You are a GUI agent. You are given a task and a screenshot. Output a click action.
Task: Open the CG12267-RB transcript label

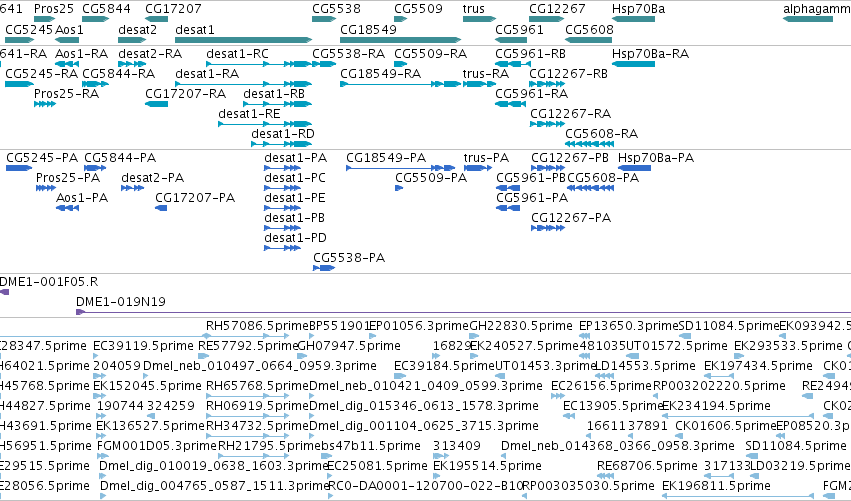click(x=569, y=74)
